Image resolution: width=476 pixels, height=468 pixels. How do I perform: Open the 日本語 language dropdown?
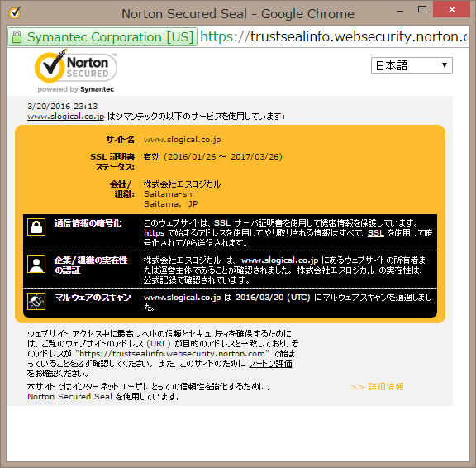click(412, 65)
